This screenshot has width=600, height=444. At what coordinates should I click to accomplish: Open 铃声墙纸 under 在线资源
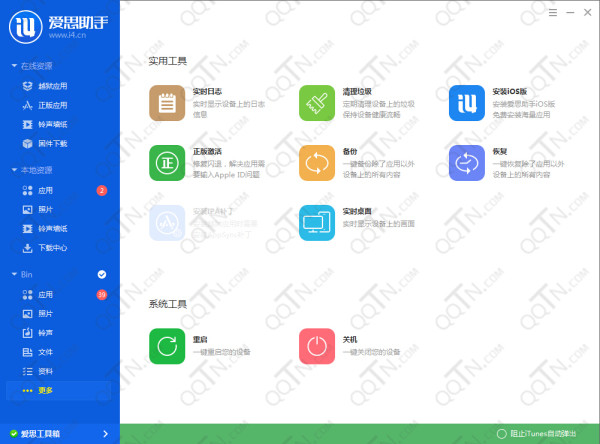(53, 124)
